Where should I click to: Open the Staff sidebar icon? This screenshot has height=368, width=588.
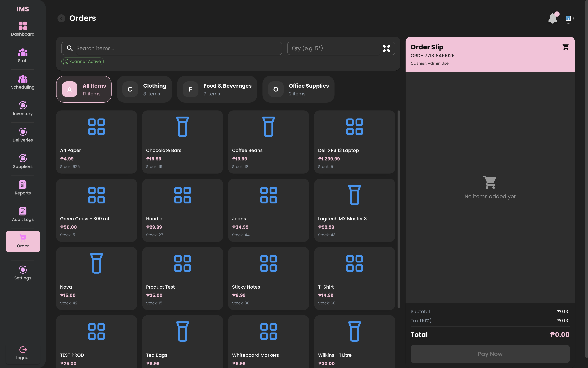click(x=23, y=52)
